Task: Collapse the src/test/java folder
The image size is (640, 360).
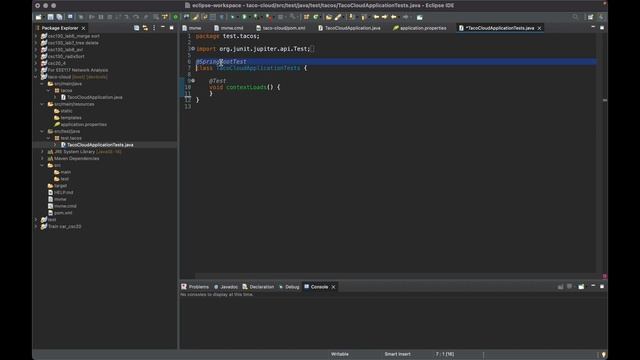Action: tap(42, 131)
